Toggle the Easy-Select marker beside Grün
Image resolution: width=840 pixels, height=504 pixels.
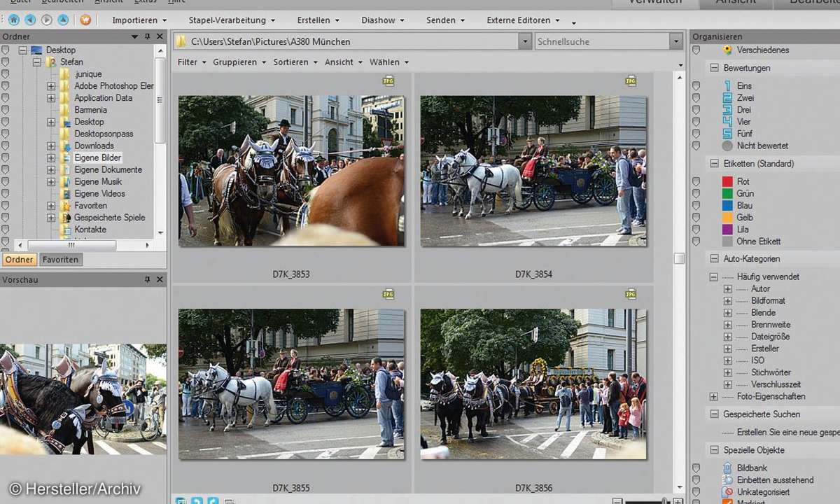tap(696, 193)
